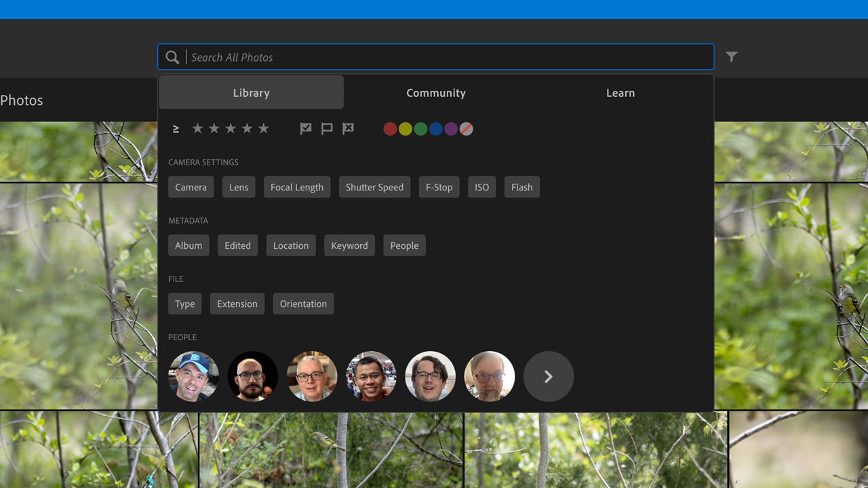This screenshot has height=488, width=868.
Task: Add the Type file facet
Action: click(x=185, y=304)
